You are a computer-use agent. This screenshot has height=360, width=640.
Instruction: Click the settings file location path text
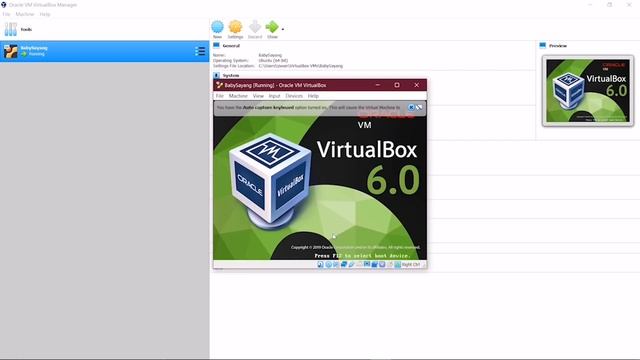301,66
